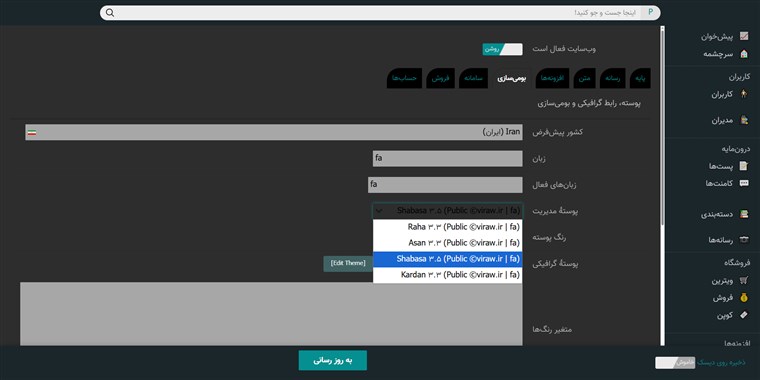Turn off the وب‌سایت فعال است switch

(502, 49)
